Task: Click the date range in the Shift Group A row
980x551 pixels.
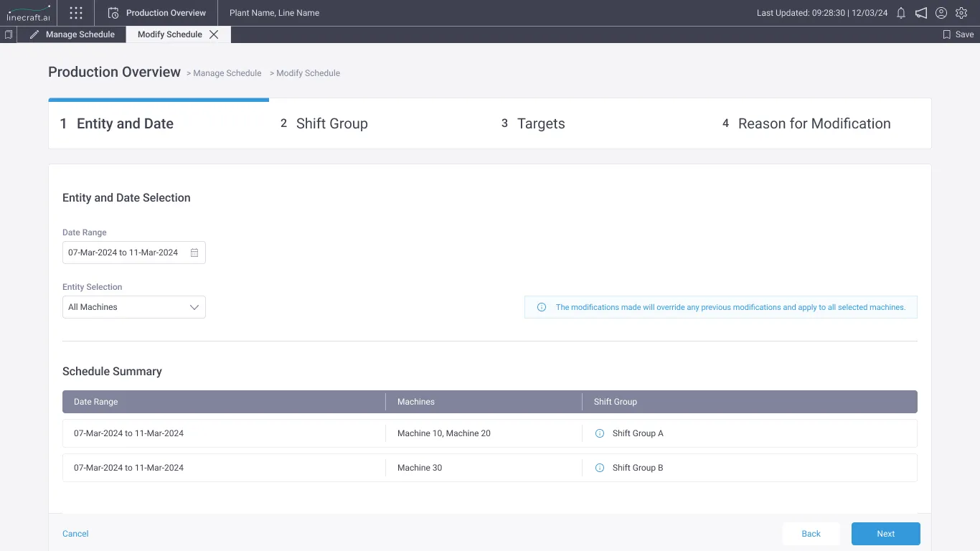Action: point(128,433)
